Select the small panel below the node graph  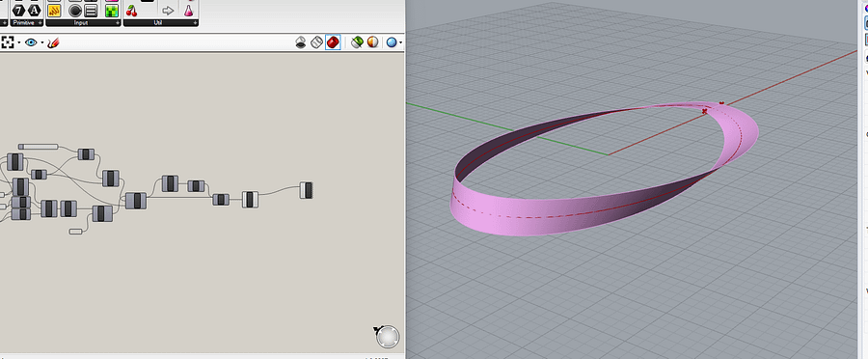point(76,231)
